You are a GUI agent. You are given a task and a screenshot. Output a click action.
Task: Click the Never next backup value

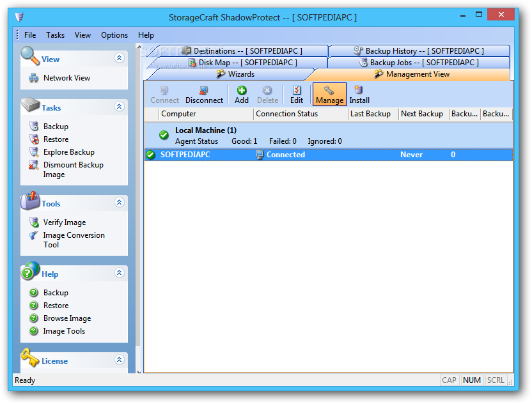(x=411, y=155)
